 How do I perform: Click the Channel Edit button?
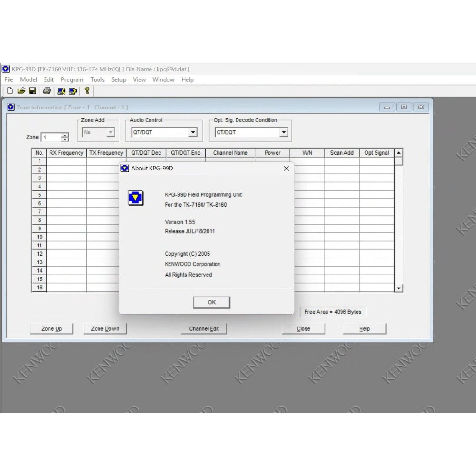click(x=204, y=329)
